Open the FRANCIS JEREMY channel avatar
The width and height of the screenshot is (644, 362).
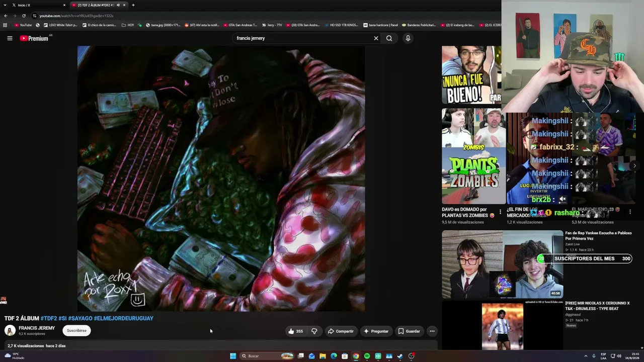tap(10, 331)
